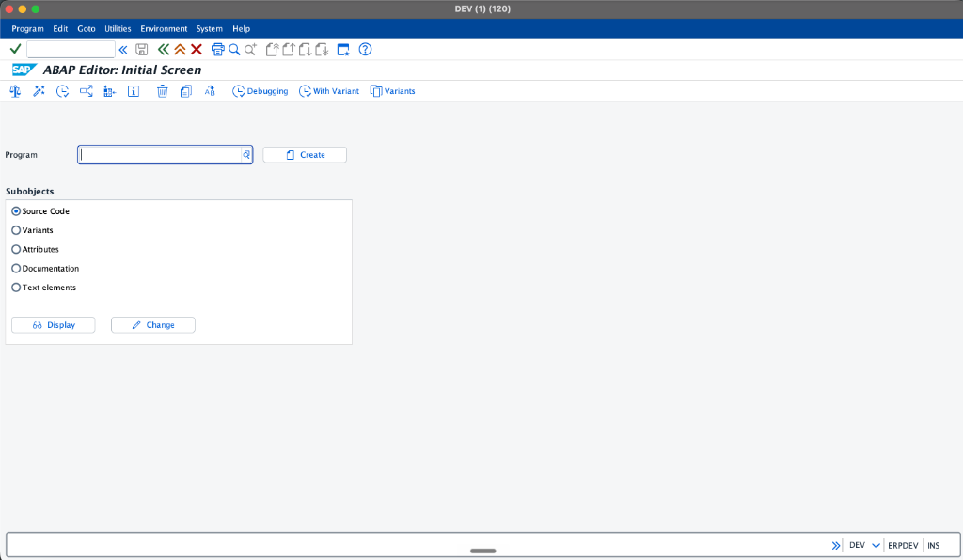Image resolution: width=963 pixels, height=560 pixels.
Task: Click the Save diskette icon
Action: (x=142, y=50)
